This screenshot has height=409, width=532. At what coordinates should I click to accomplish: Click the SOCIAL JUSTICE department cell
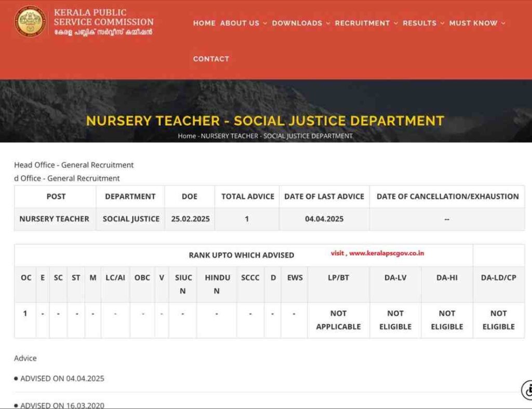(130, 219)
